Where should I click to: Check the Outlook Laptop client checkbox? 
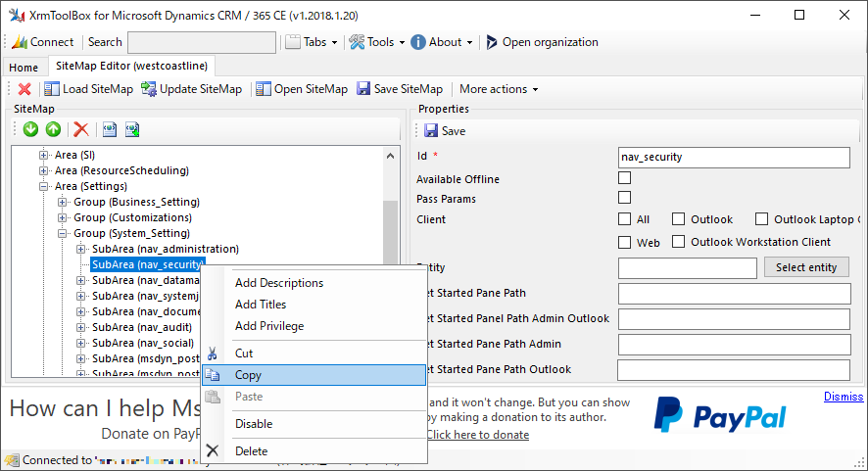click(762, 219)
